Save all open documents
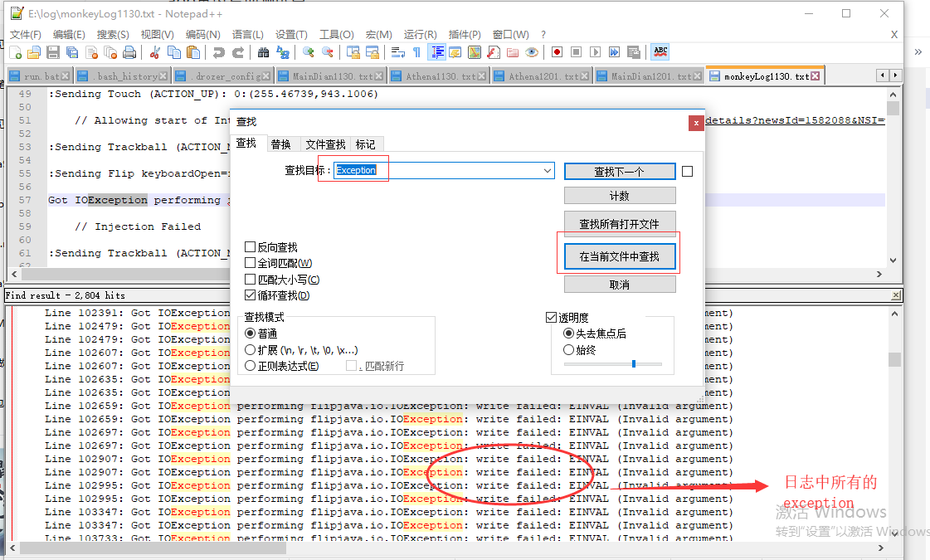This screenshot has height=560, width=930. pos(71,51)
